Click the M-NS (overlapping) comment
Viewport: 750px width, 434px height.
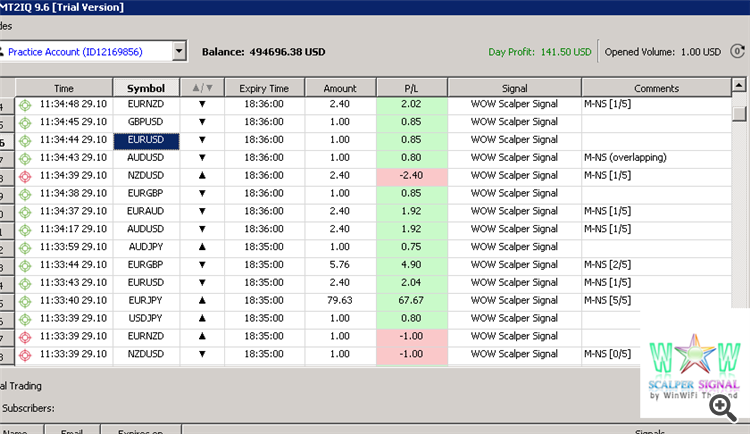click(625, 157)
